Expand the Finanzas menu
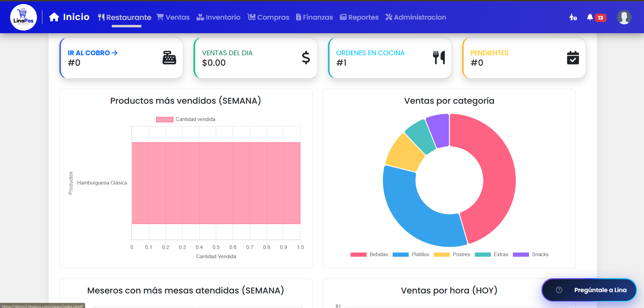Image resolution: width=644 pixels, height=308 pixels. 314,17
